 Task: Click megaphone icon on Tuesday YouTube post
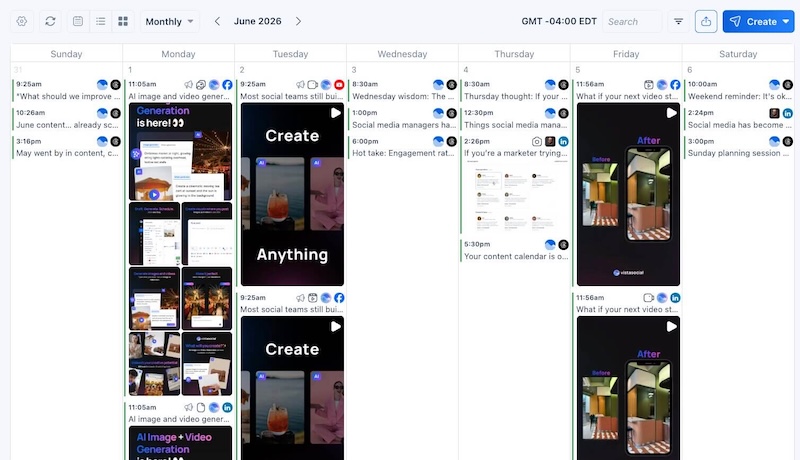[301, 85]
